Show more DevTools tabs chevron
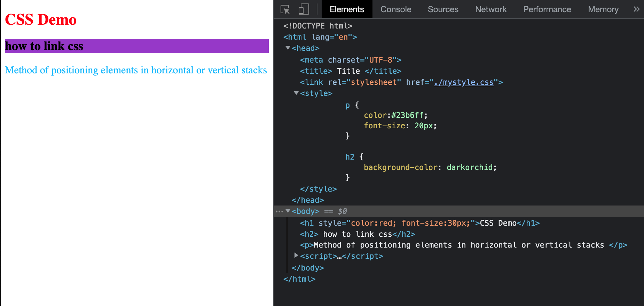Viewport: 644px width, 306px height. 636,9
